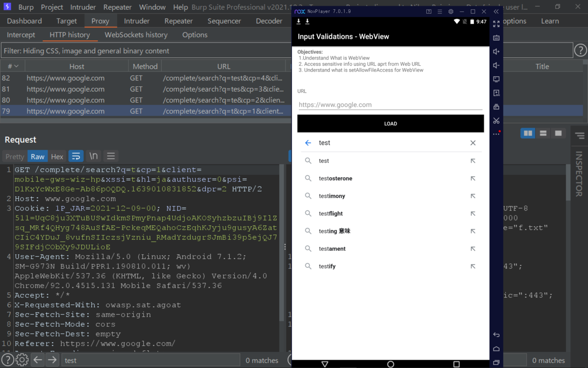Open the Burp menu

[26, 7]
